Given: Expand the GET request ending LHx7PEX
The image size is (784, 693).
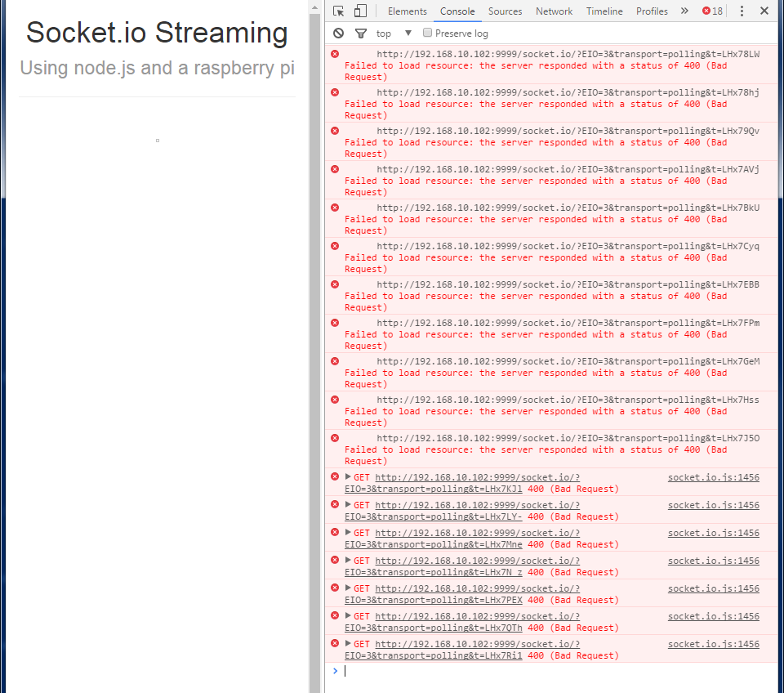Looking at the screenshot, I should (x=348, y=588).
